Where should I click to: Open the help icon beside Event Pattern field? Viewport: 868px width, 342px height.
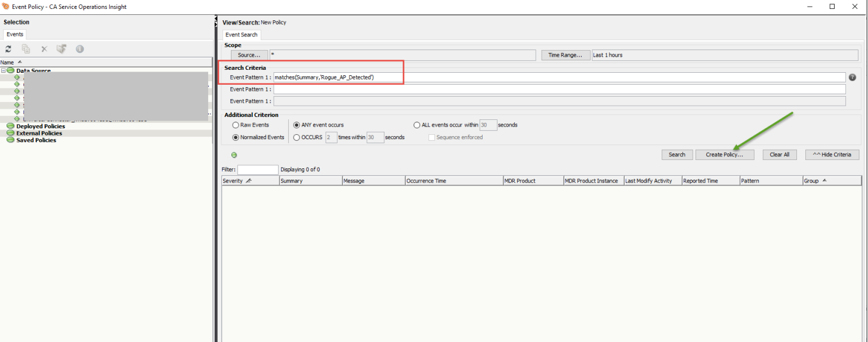[x=852, y=78]
